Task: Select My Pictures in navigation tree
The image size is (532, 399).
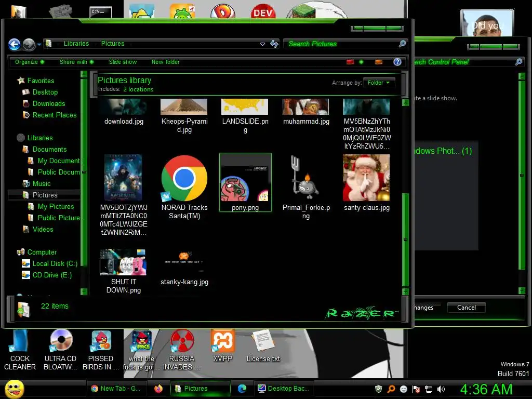Action: pos(56,206)
